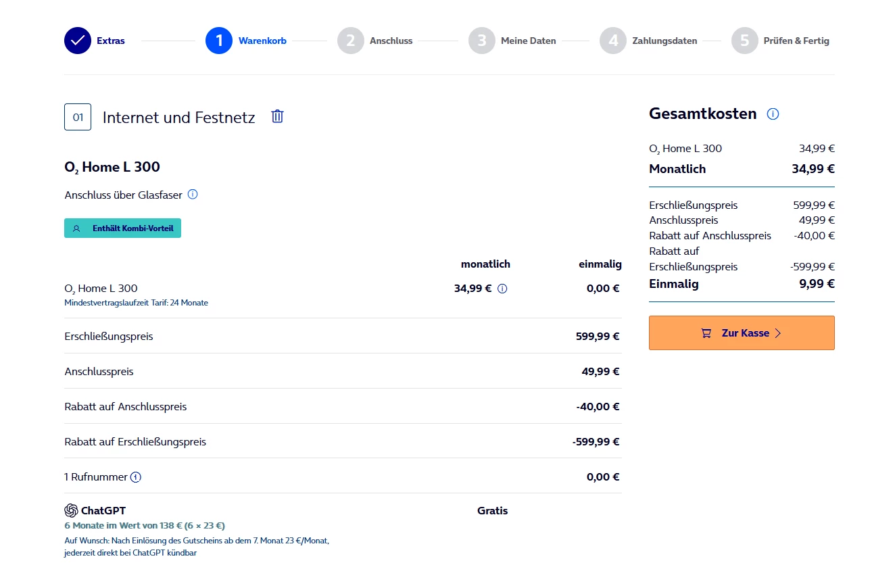Click the step 5 number circle
The height and width of the screenshot is (588, 895).
(744, 41)
